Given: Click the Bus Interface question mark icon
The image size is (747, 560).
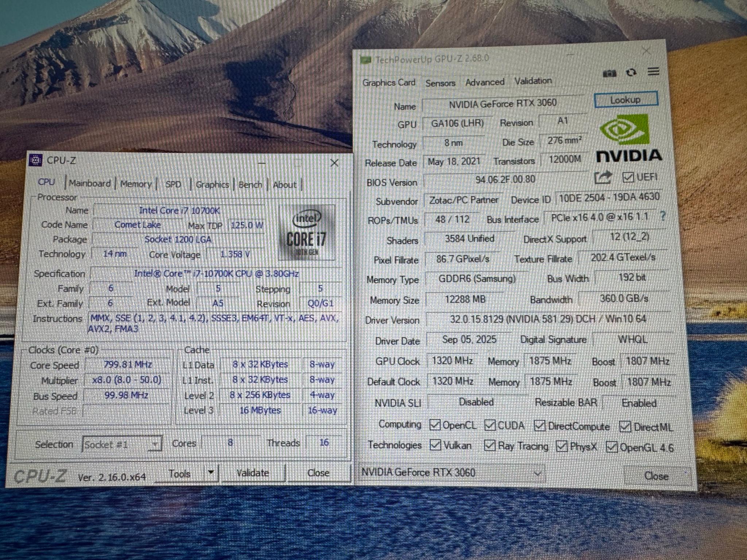Looking at the screenshot, I should (663, 217).
